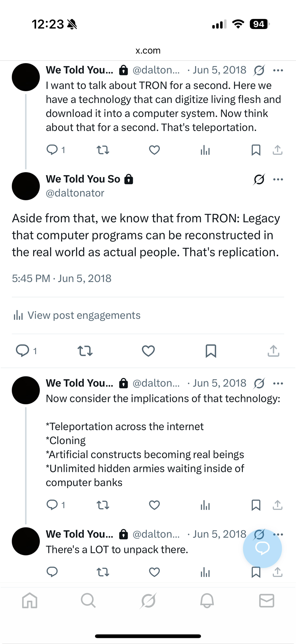This screenshot has width=296, height=644.
Task: Like the main TRON: Legacy replication post
Action: coord(148,351)
